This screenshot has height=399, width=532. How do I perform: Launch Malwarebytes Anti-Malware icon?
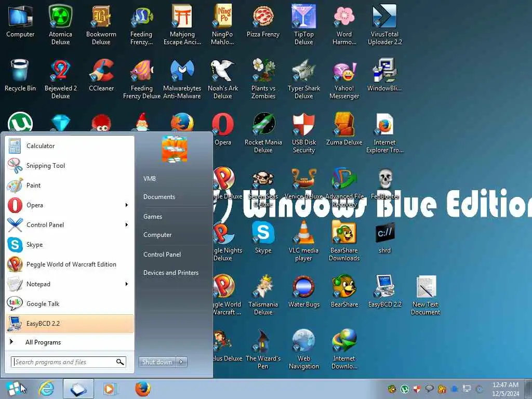tap(182, 79)
